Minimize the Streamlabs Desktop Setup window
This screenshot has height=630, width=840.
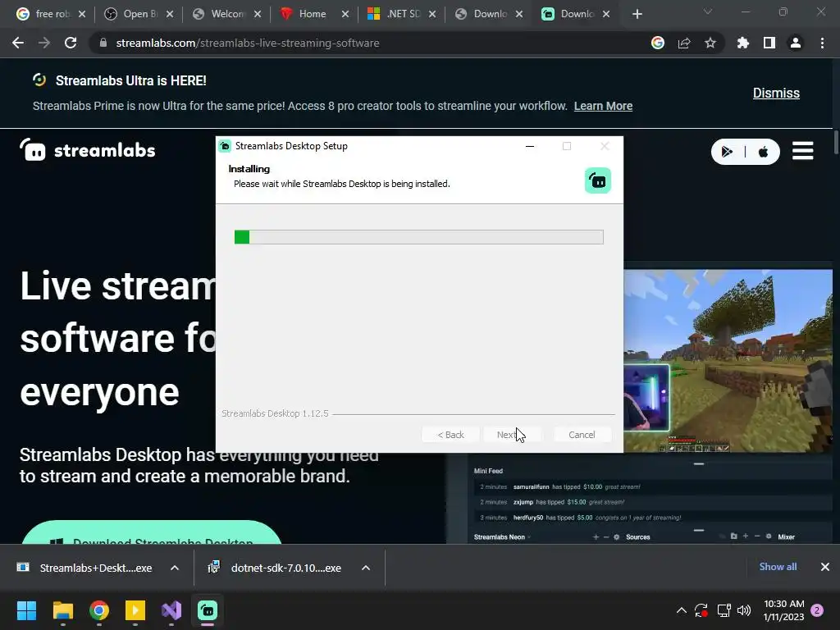coord(530,146)
